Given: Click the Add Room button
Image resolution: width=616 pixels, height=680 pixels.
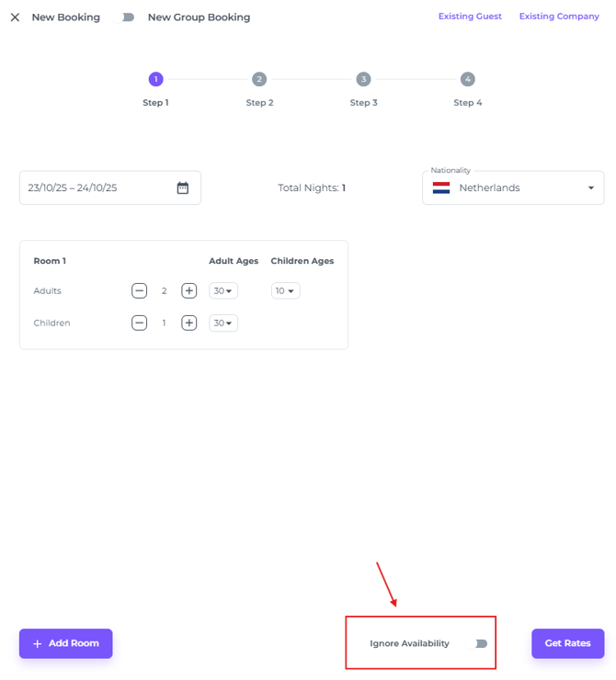Looking at the screenshot, I should click(x=65, y=643).
